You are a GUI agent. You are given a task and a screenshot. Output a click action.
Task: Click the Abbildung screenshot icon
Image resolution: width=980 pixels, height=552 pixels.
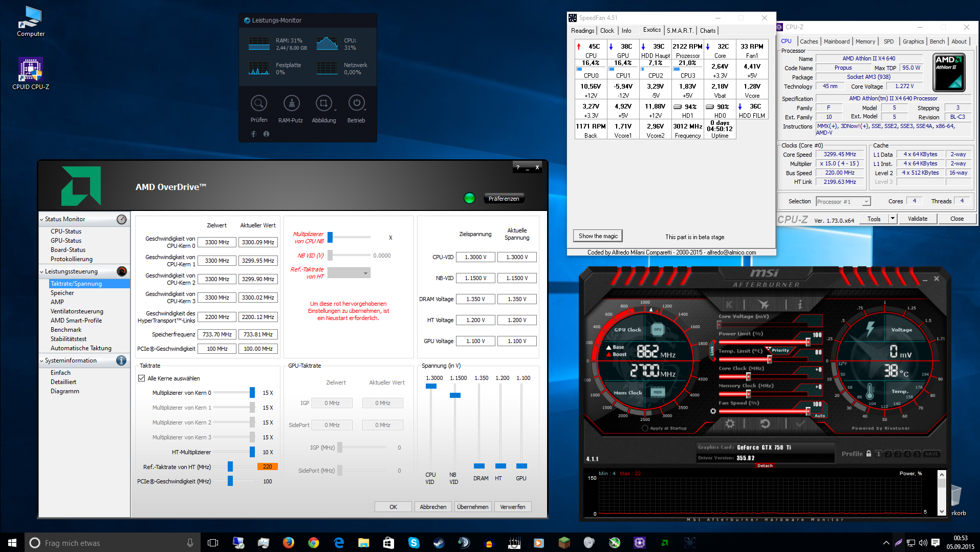(323, 103)
